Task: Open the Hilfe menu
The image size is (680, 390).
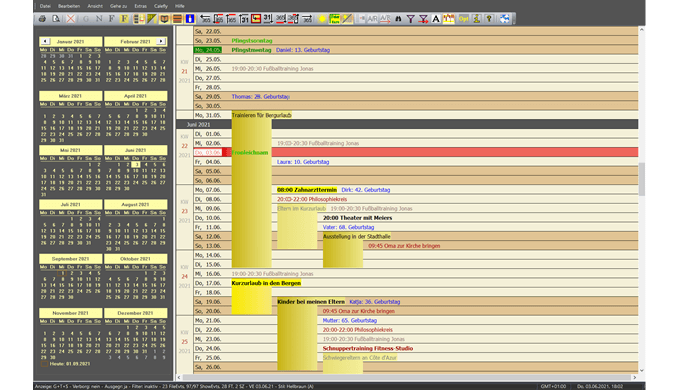Action: 180,6
